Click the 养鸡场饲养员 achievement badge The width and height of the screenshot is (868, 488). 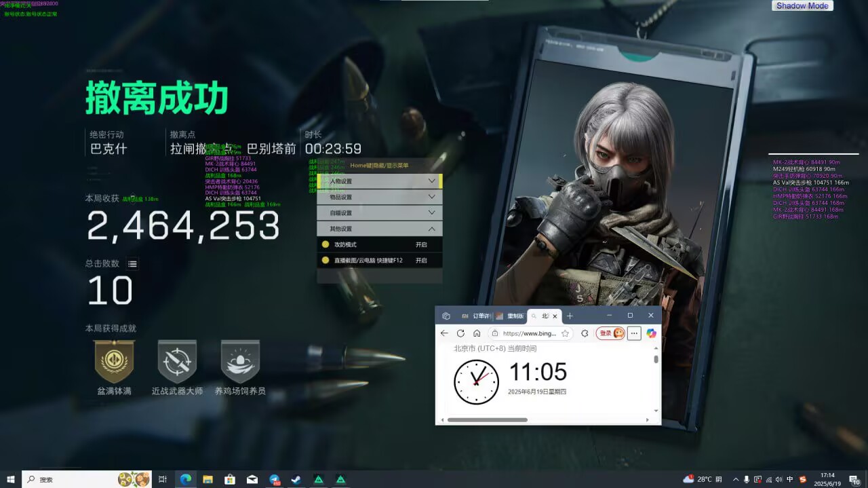240,361
